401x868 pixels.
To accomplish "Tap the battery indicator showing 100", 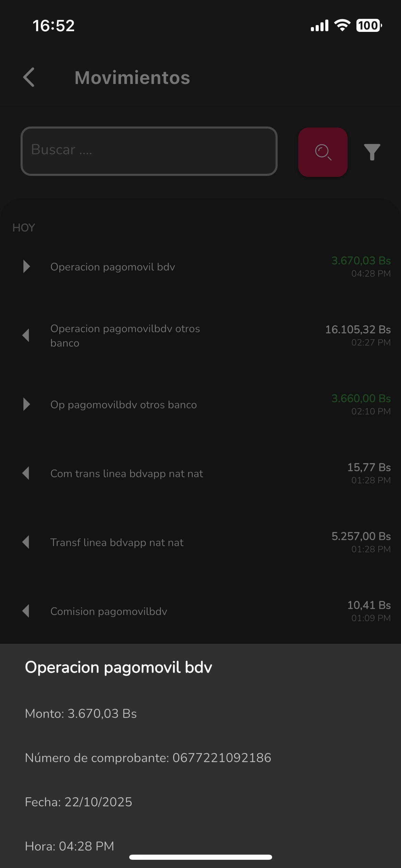I will coord(369,25).
